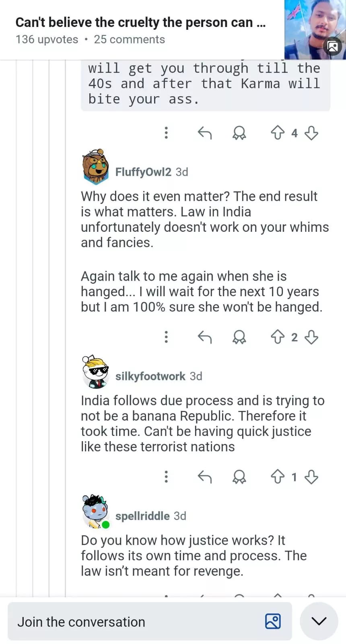The height and width of the screenshot is (644, 346).
Task: Open three-dot menu on the Karma comment
Action: point(166,132)
